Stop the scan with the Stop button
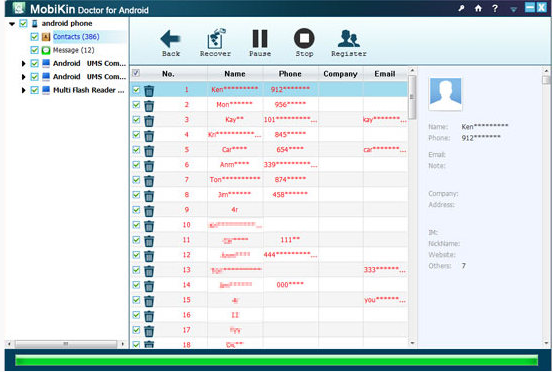The image size is (553, 372). 304,43
